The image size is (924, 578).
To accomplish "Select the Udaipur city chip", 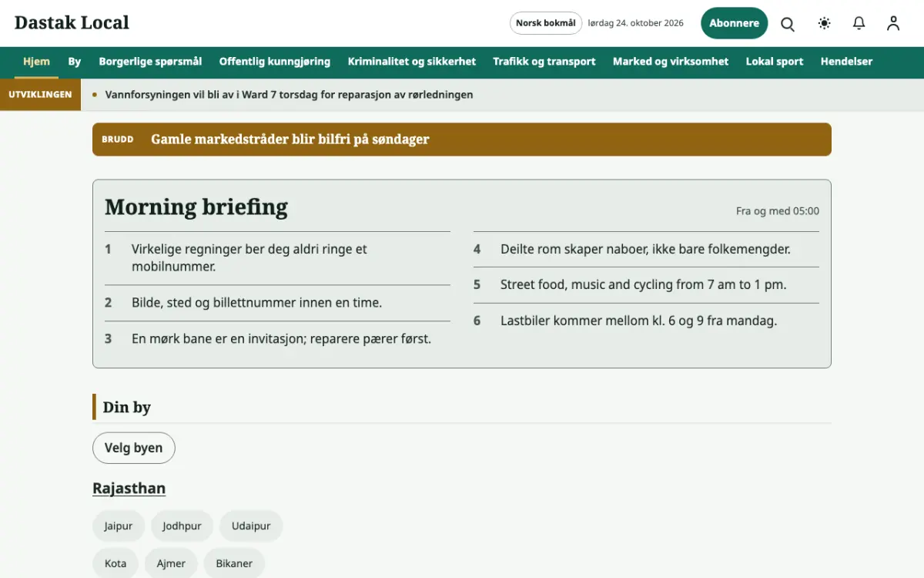I will click(251, 526).
